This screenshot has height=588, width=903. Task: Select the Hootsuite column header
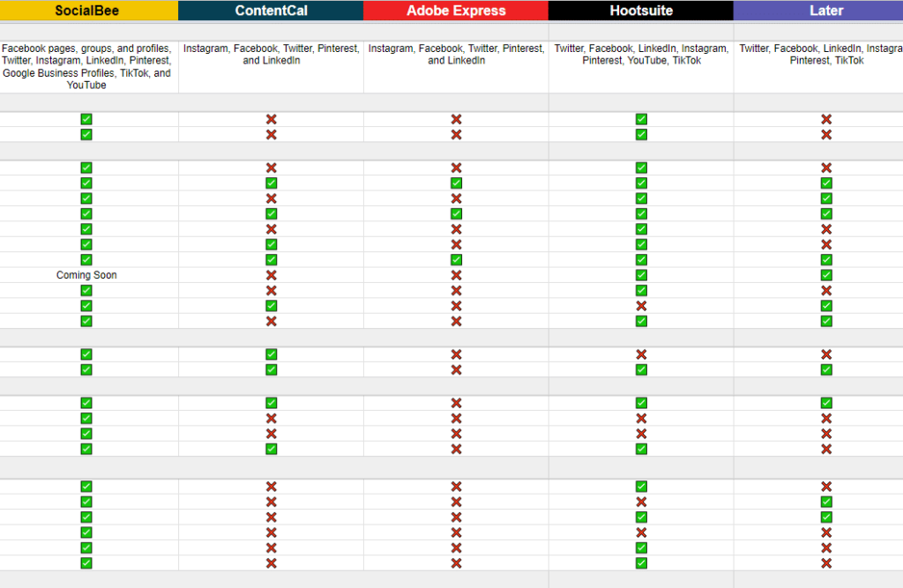[x=641, y=11]
